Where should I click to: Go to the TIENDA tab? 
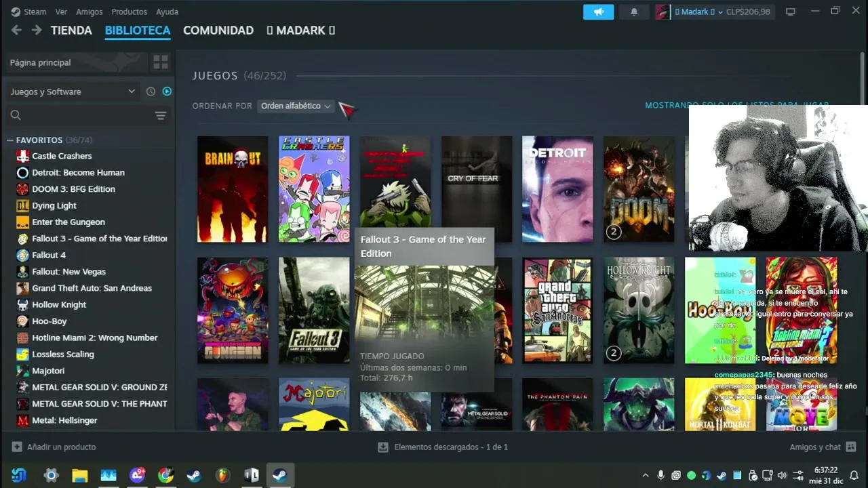point(71,30)
